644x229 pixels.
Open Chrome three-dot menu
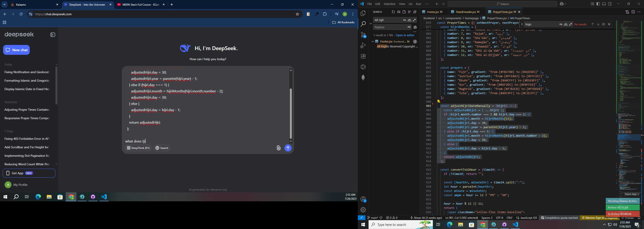click(353, 14)
